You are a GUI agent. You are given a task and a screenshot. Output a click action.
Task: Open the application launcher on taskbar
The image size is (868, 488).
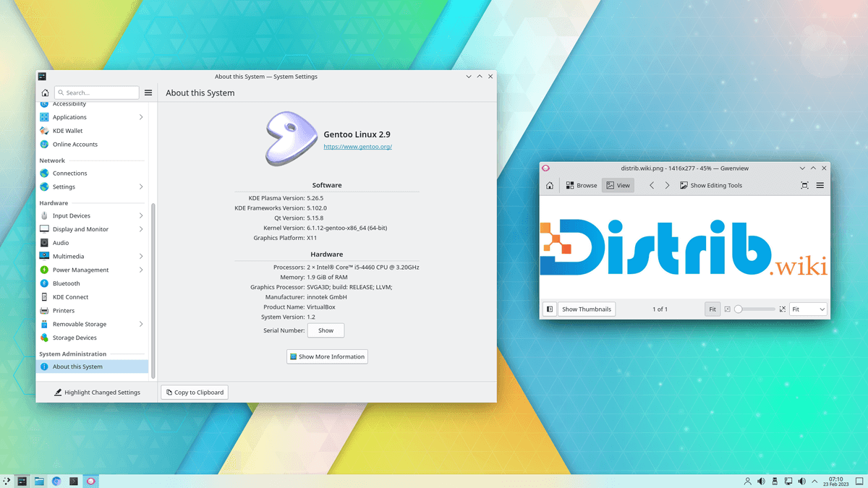(7, 481)
